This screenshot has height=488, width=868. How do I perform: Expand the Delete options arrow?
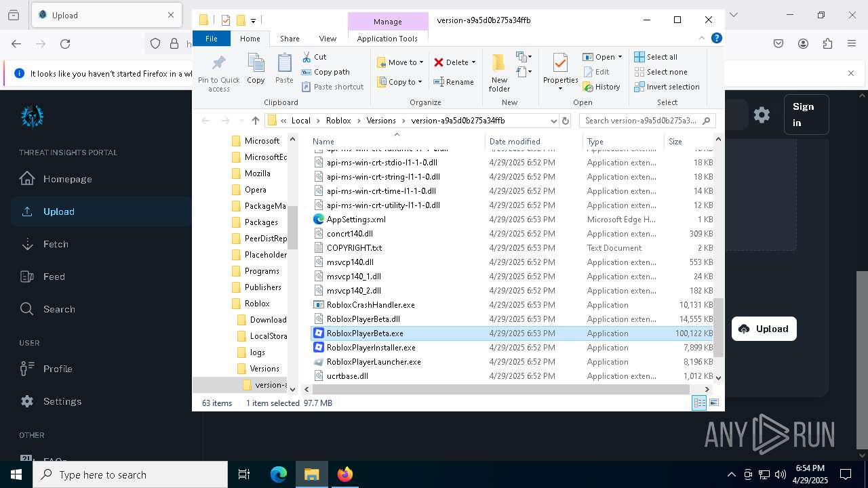tap(473, 62)
